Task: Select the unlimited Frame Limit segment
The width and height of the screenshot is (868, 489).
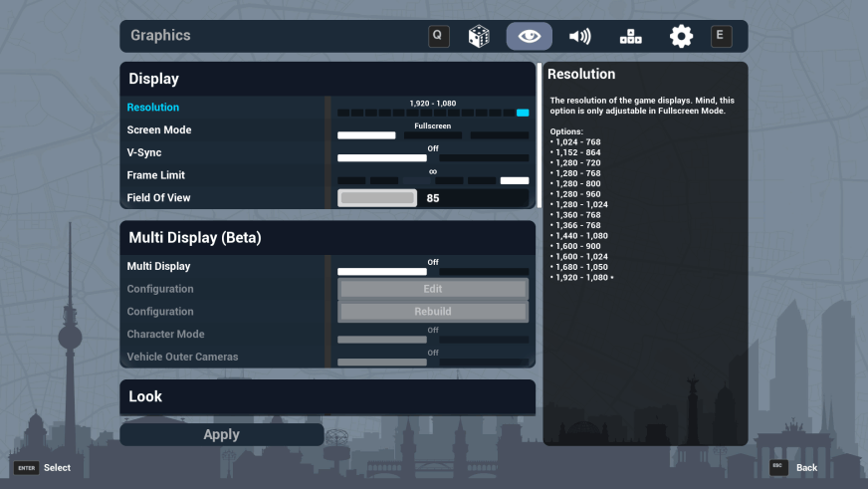Action: 515,180
